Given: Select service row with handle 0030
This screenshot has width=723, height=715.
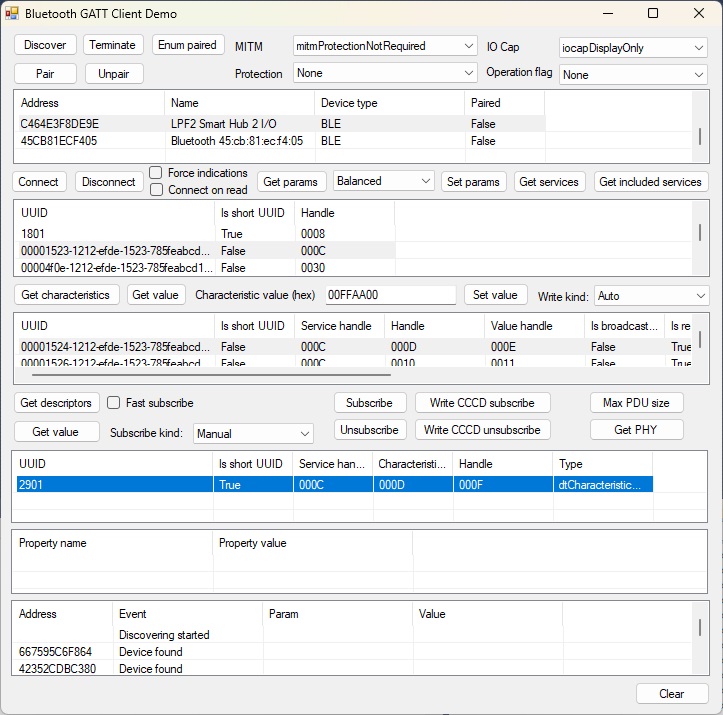Looking at the screenshot, I should pyautogui.click(x=200, y=268).
